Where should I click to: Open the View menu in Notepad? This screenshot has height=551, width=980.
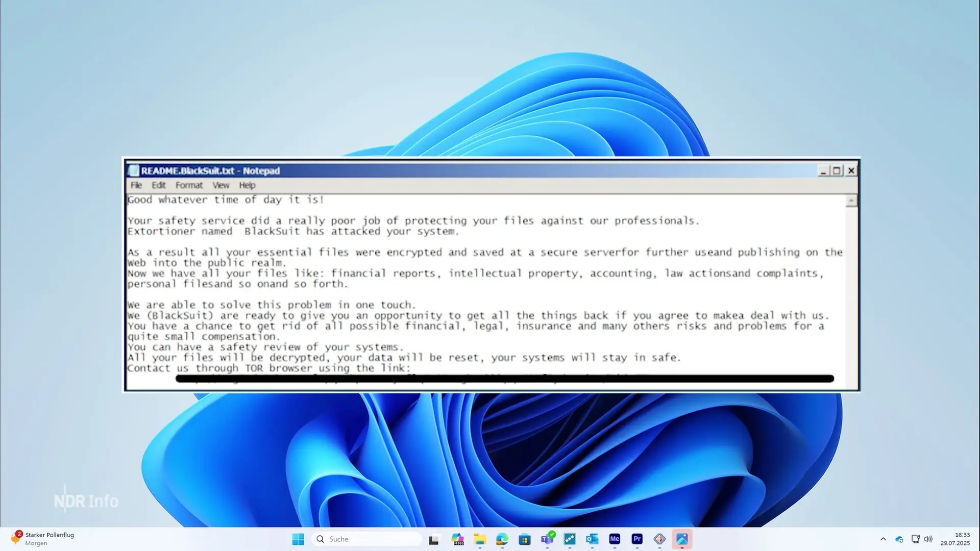[221, 185]
